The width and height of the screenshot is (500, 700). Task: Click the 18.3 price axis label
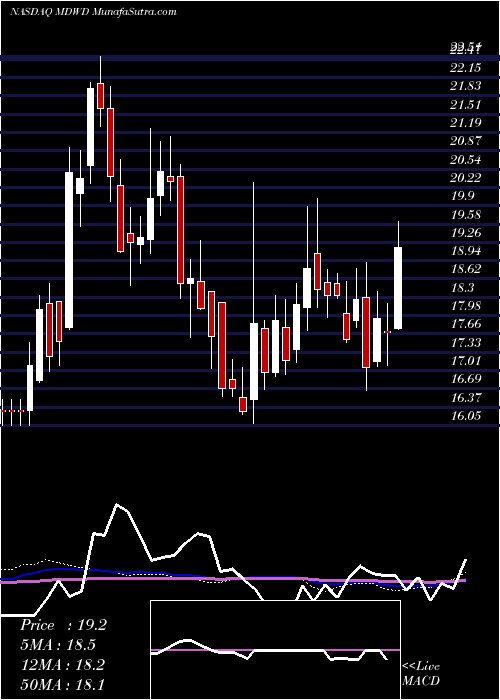point(462,288)
